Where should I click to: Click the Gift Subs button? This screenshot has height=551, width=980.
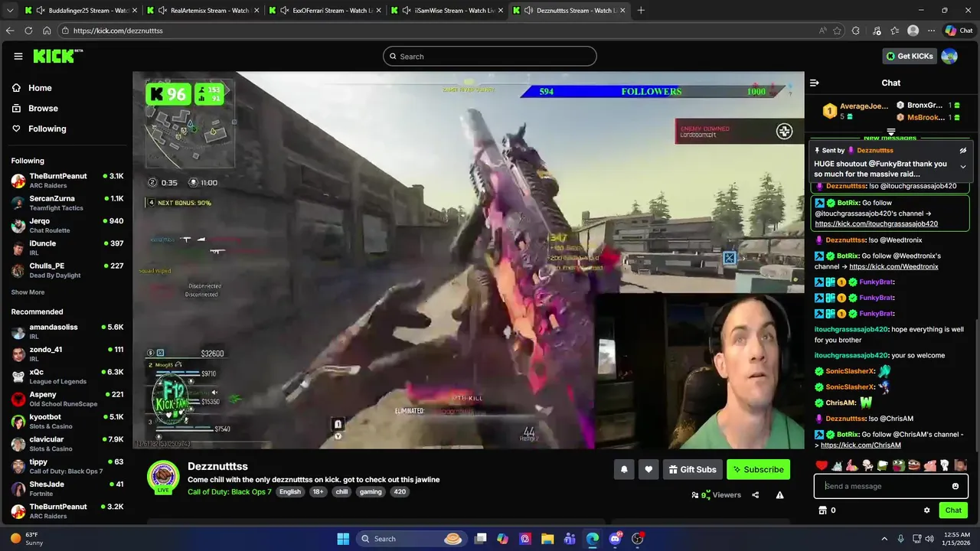[692, 469]
